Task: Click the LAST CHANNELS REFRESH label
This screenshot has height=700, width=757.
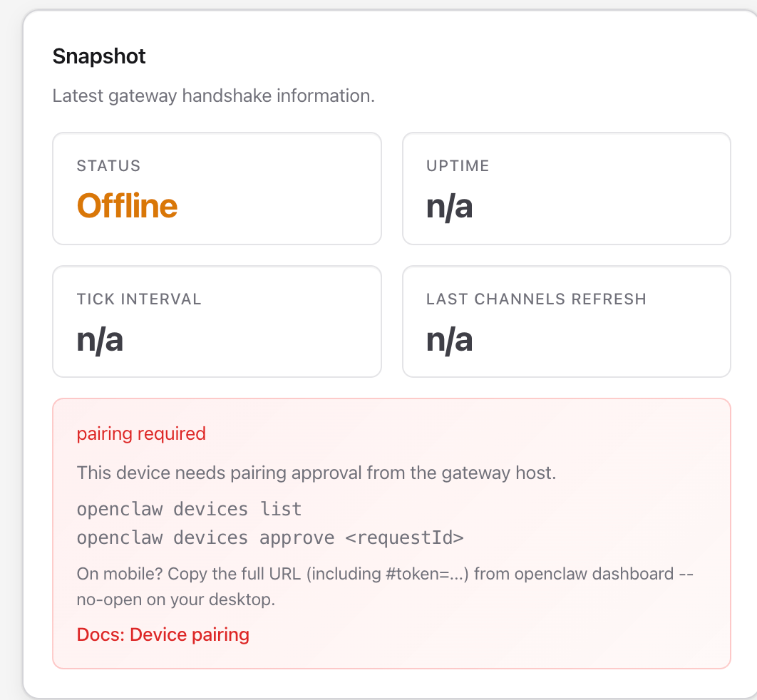Action: point(536,299)
